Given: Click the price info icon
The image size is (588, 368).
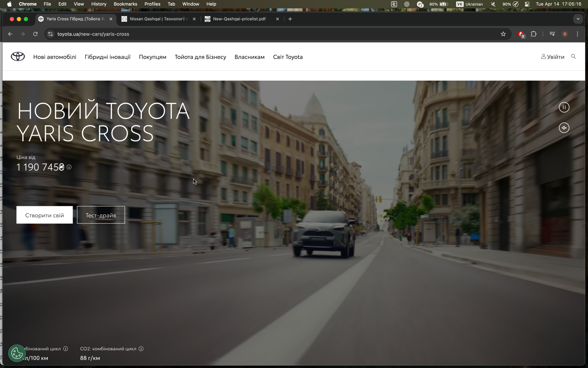Looking at the screenshot, I should coord(69,167).
